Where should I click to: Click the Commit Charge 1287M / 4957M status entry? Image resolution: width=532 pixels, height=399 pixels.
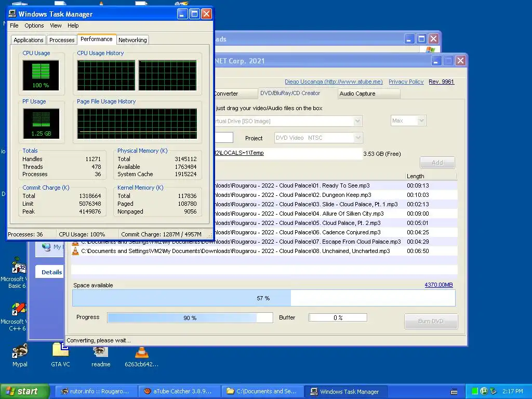point(161,234)
